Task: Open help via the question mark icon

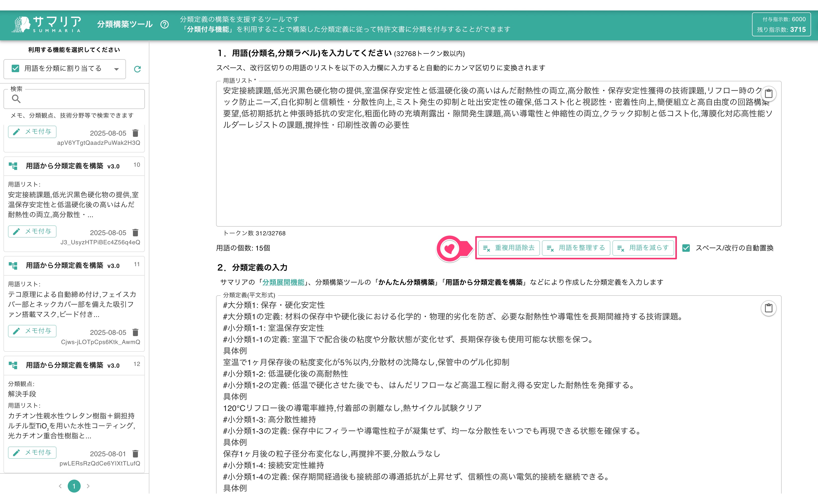Action: point(165,24)
